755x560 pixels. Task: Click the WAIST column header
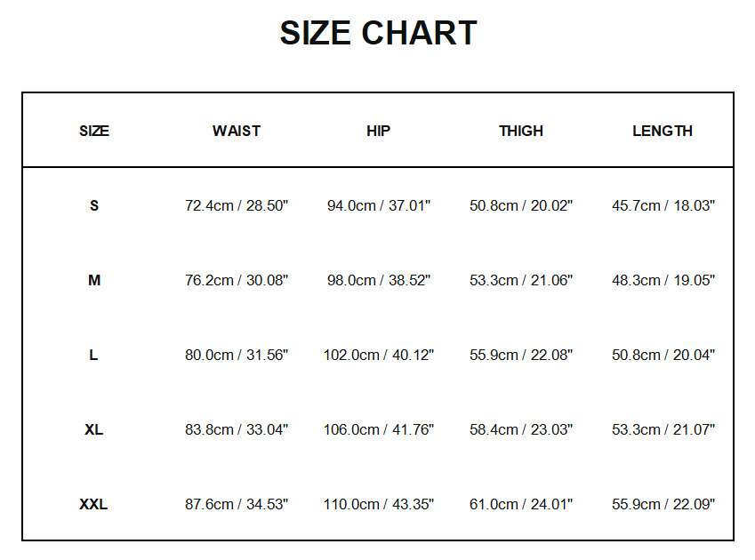pos(237,131)
